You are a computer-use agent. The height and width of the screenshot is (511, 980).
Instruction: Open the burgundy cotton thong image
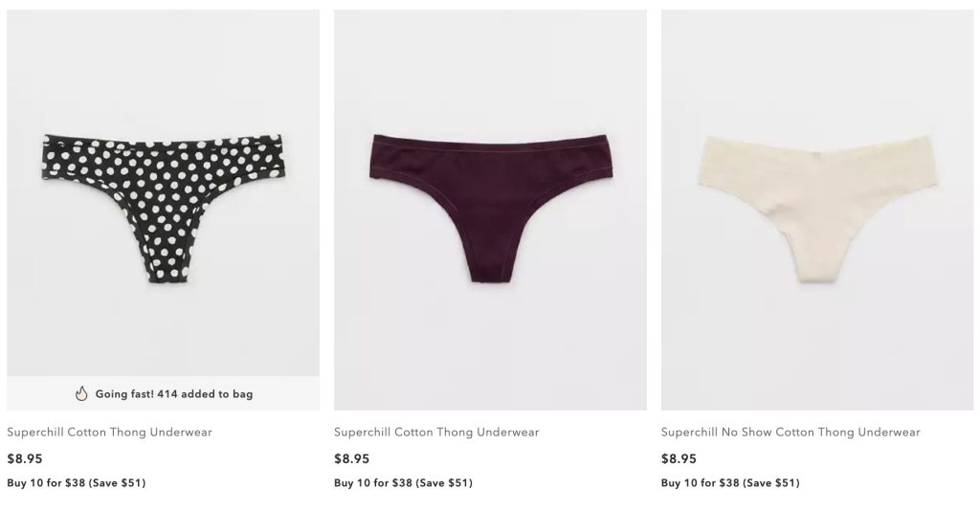click(490, 210)
